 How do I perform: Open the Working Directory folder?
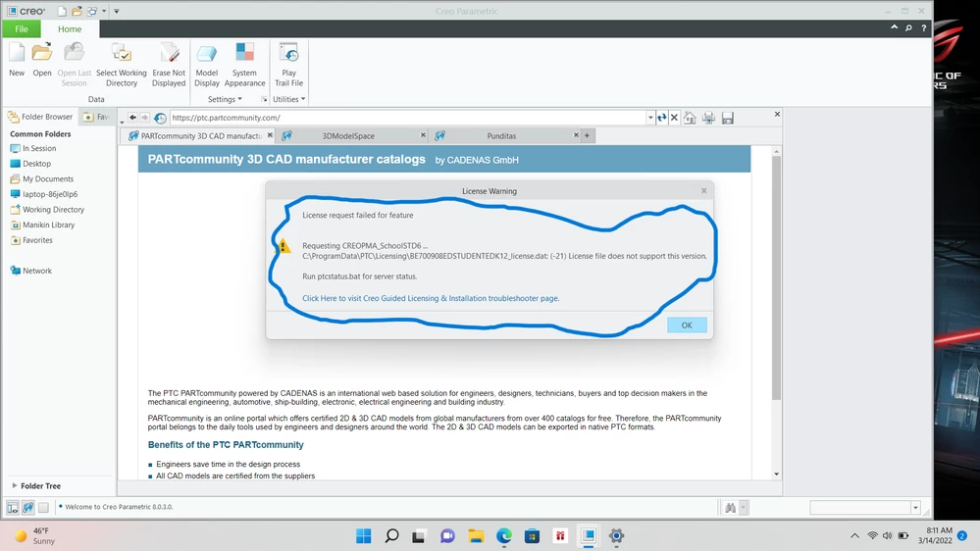coord(47,210)
